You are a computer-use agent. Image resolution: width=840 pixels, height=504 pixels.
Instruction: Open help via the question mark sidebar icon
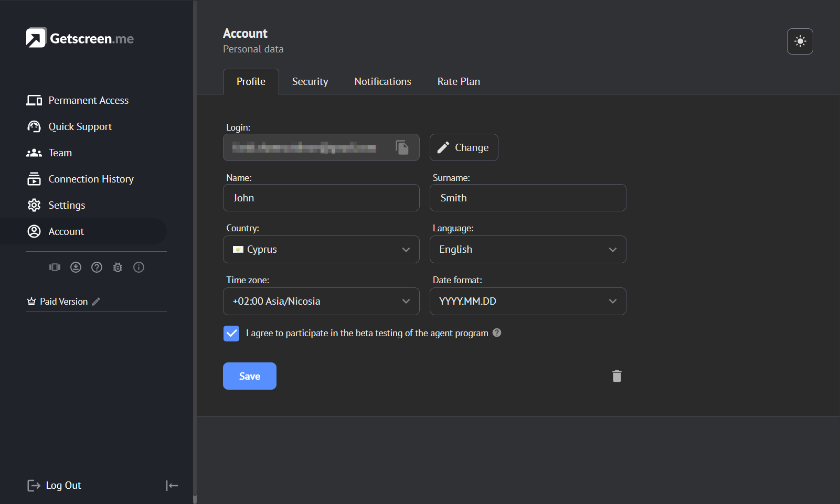tap(97, 267)
